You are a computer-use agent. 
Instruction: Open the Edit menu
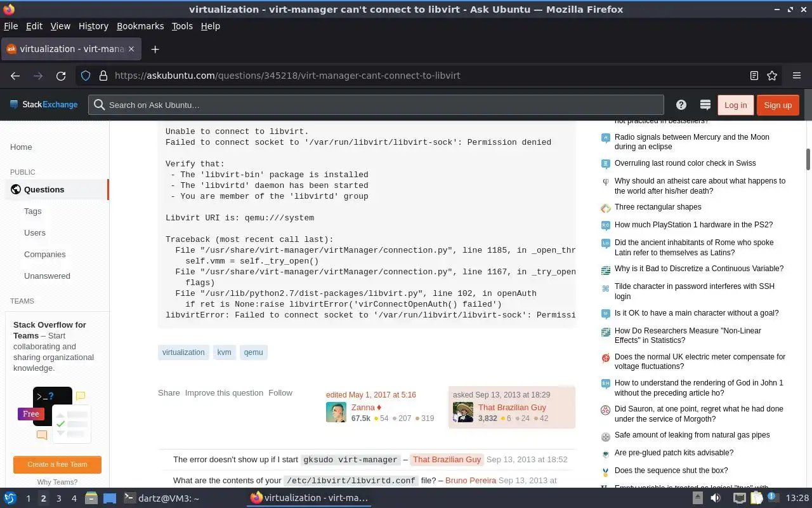(x=34, y=26)
